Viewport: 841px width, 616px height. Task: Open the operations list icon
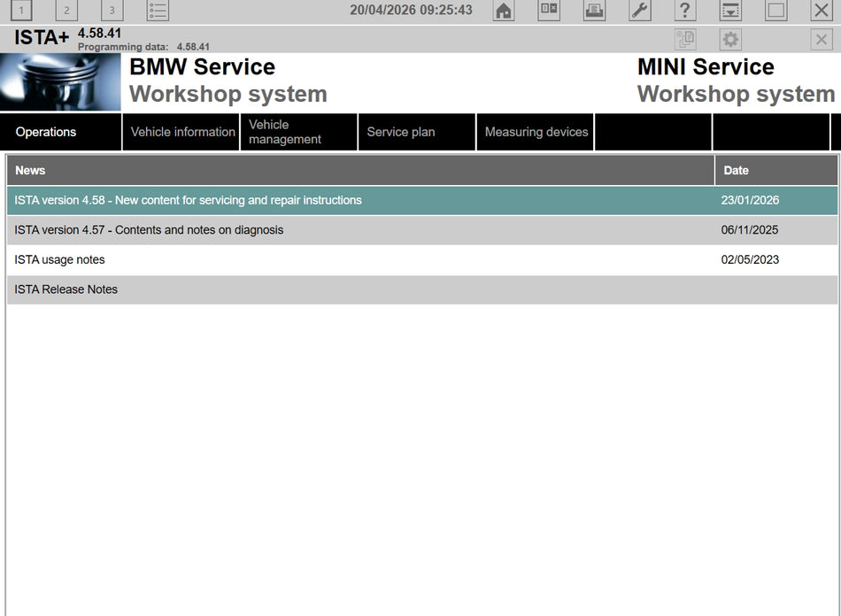[x=158, y=11]
